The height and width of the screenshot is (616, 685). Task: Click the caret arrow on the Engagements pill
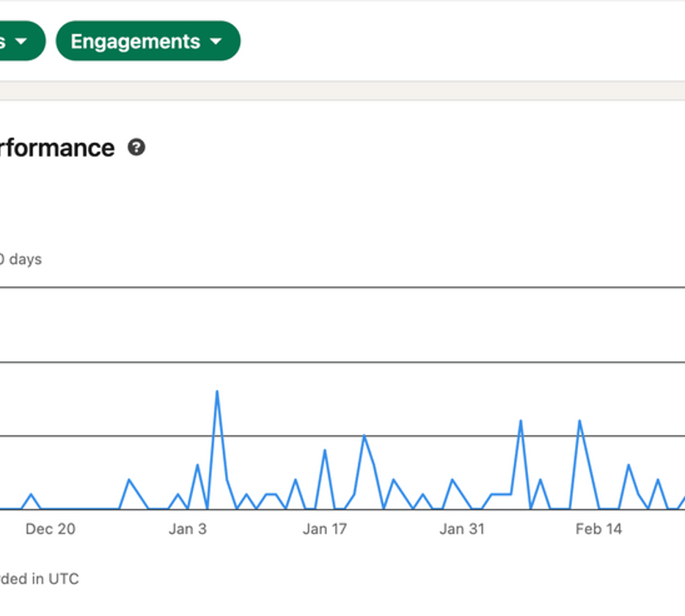(x=216, y=42)
